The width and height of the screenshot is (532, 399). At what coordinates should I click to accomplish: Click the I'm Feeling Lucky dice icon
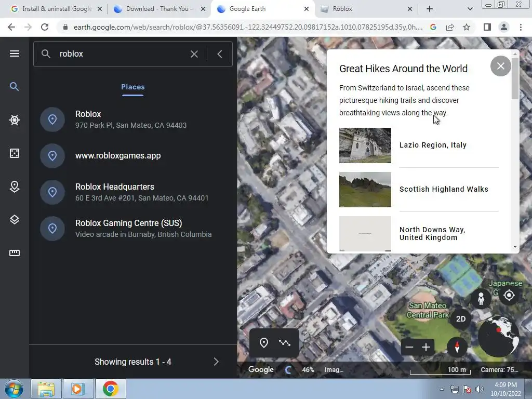(14, 153)
